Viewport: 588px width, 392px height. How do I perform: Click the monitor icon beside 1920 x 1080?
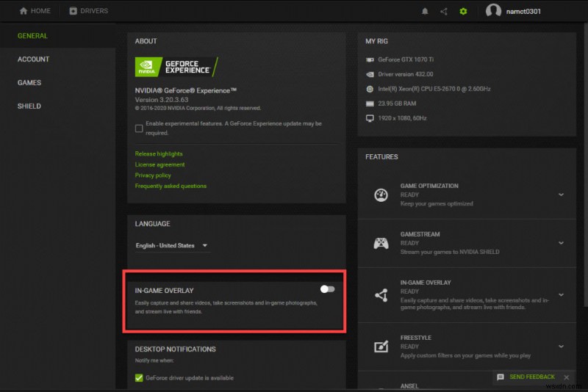[x=370, y=118]
